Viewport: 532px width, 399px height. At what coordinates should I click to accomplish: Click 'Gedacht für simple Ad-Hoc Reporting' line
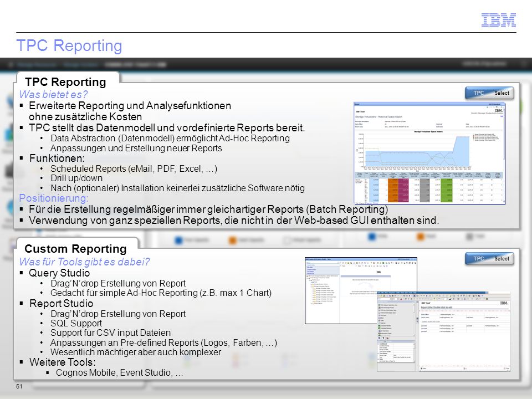(x=161, y=293)
